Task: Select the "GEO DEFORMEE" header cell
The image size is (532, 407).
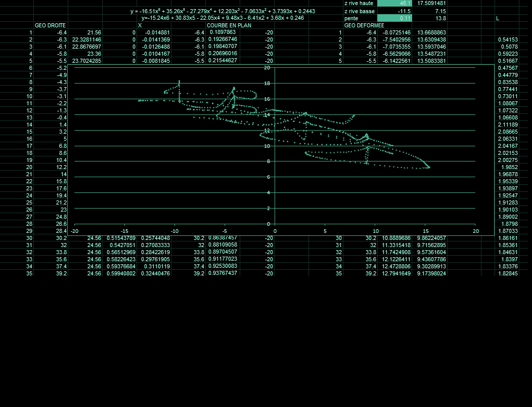Action: pos(365,25)
